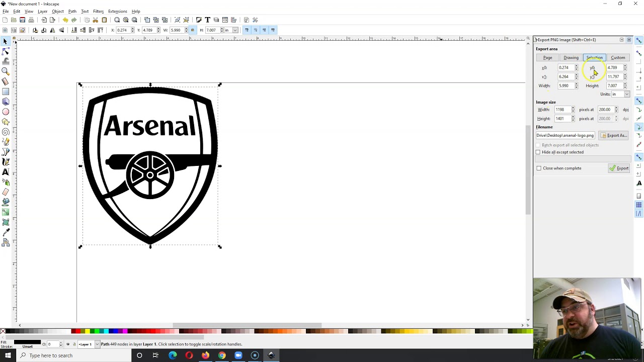644x362 pixels.
Task: Adjust the export image Width stepper
Action: (573, 110)
